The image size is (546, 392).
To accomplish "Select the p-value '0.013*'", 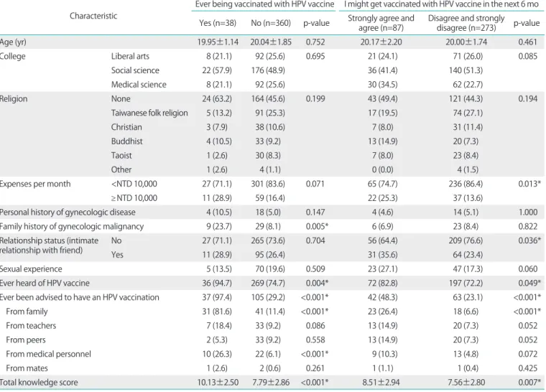I will [529, 184].
